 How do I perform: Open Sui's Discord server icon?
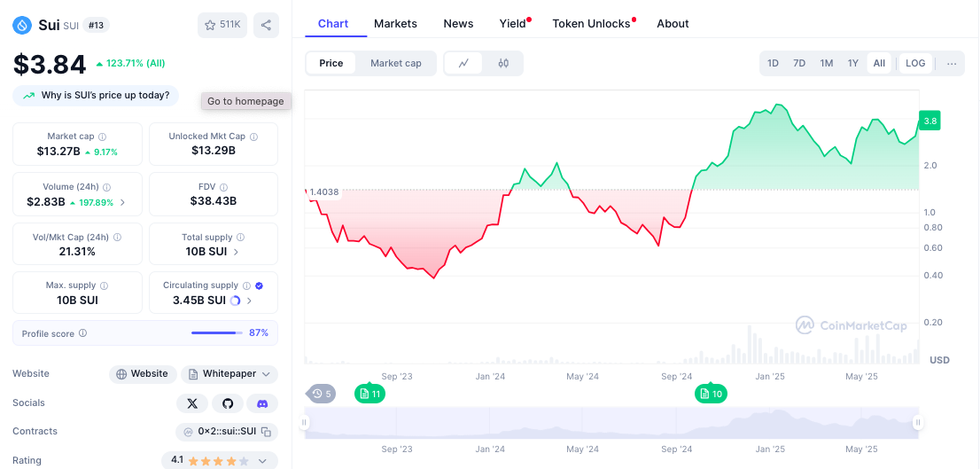point(262,403)
